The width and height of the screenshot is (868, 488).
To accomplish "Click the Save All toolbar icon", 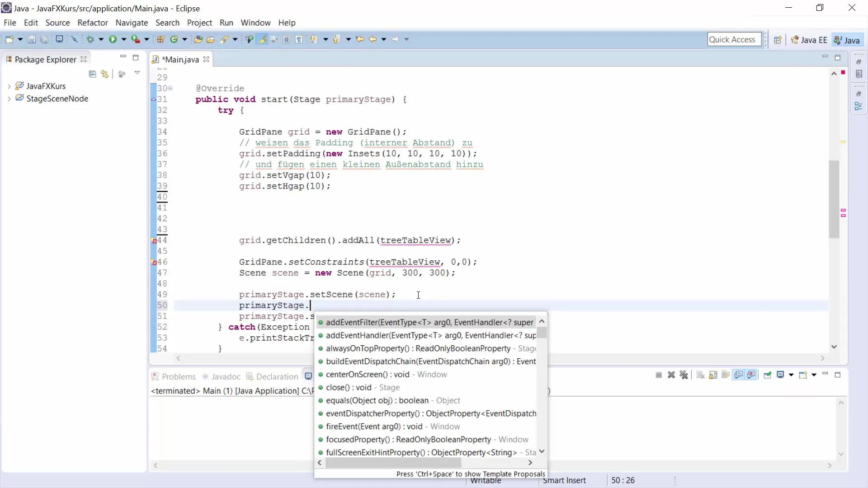I will (x=44, y=39).
